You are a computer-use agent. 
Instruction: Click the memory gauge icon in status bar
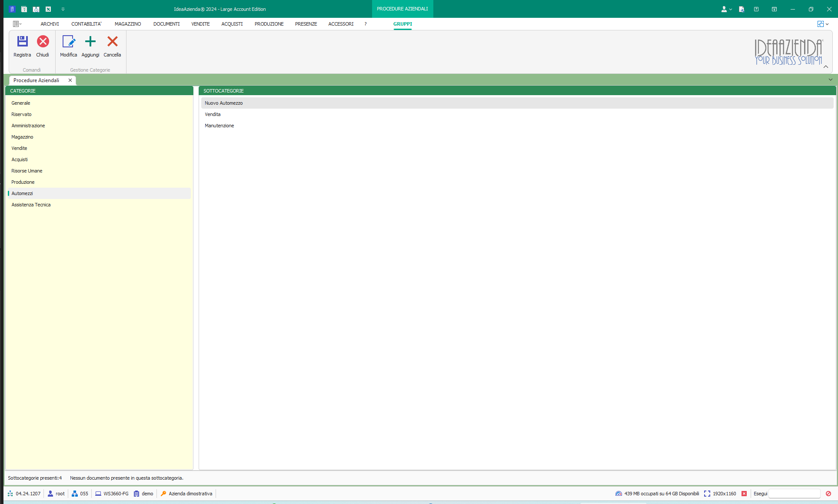pos(619,494)
